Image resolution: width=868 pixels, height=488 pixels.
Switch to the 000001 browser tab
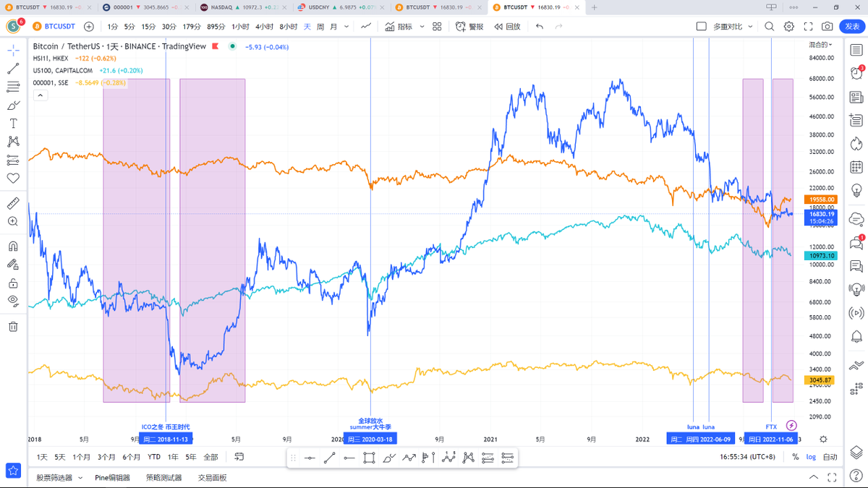(145, 7)
